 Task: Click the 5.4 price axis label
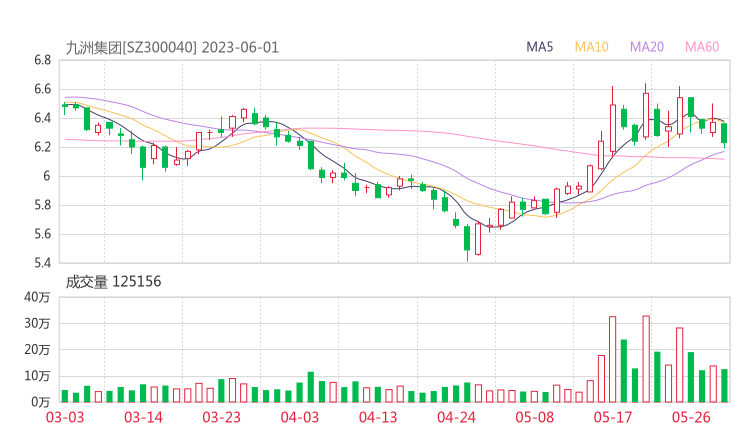tap(42, 263)
